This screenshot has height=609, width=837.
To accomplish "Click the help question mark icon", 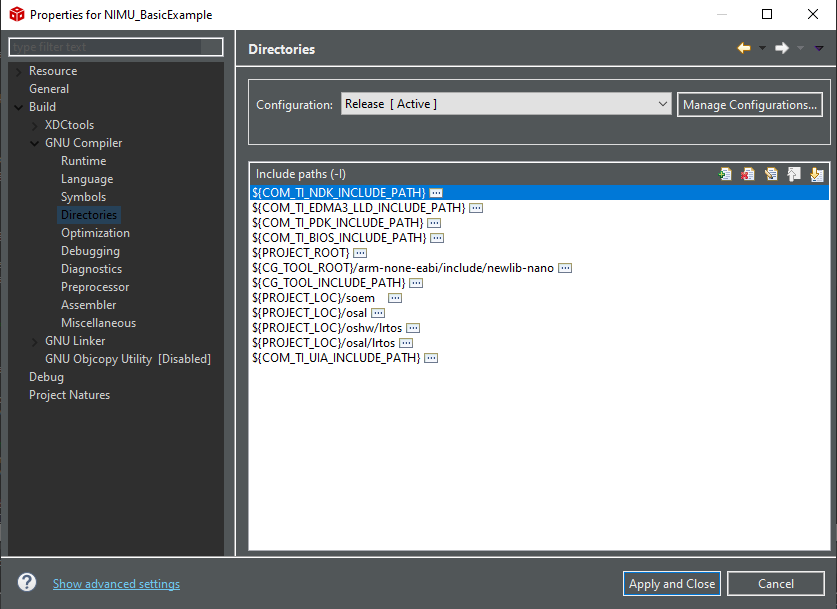I will (27, 582).
